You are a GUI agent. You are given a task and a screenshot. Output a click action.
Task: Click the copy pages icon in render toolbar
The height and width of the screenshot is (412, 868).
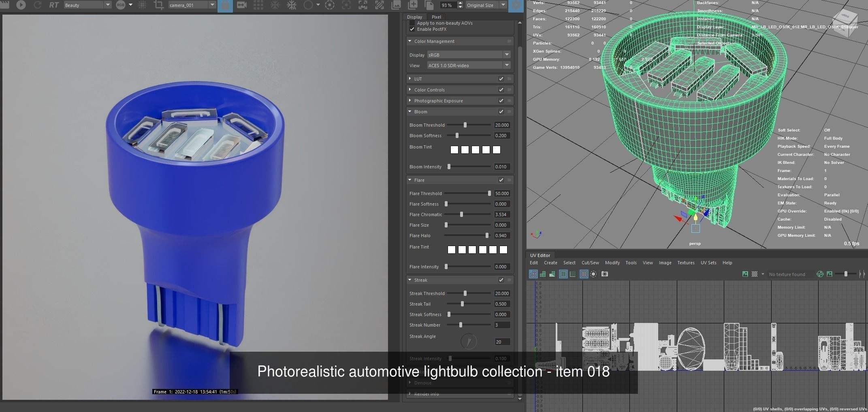pyautogui.click(x=429, y=5)
